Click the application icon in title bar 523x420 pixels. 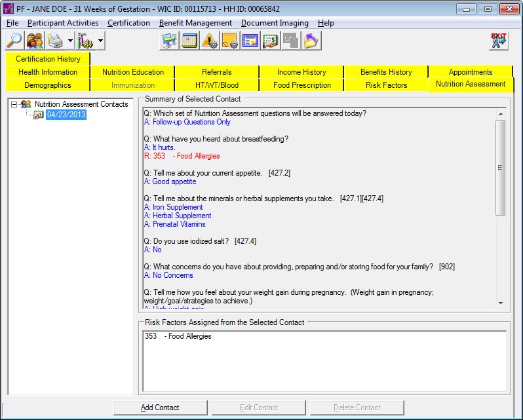click(x=9, y=9)
